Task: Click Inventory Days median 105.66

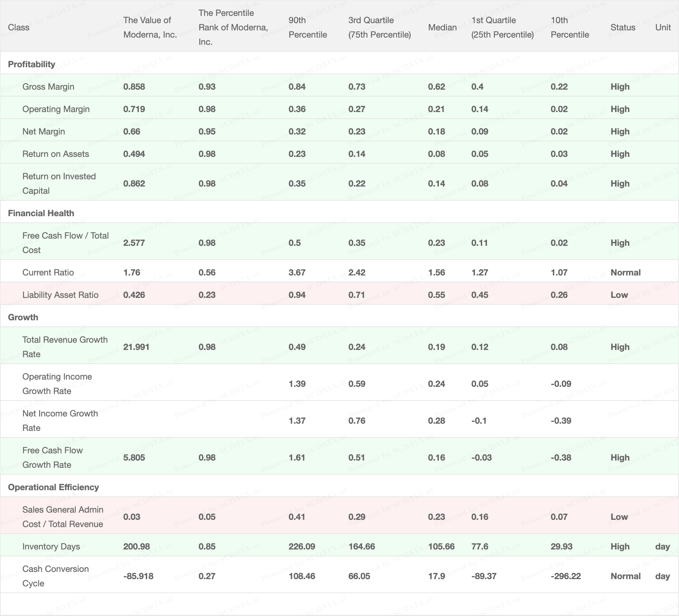Action: coord(441,547)
